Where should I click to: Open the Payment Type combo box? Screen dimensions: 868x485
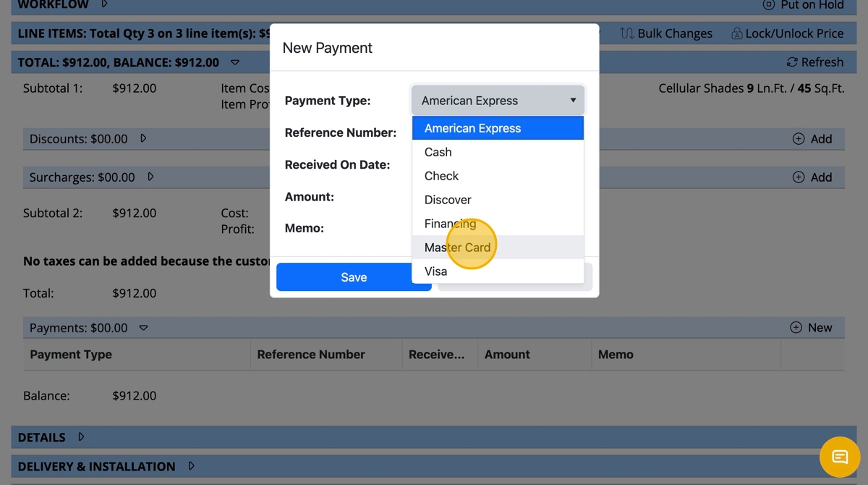(498, 101)
